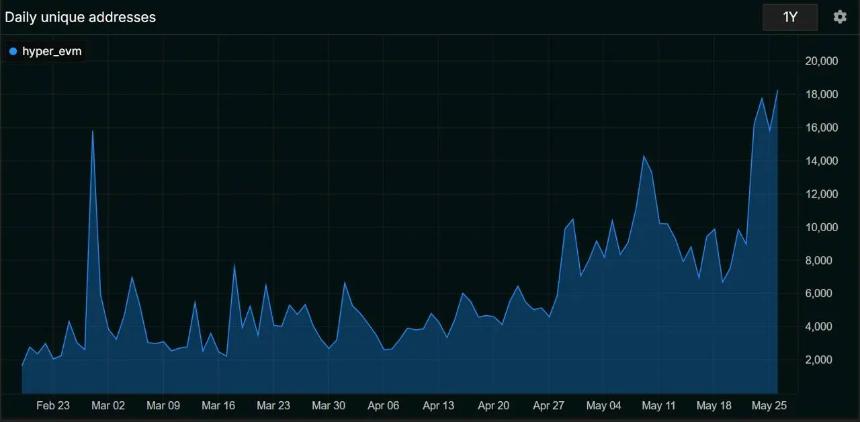Click the latest data point at chart's right end

point(777,91)
